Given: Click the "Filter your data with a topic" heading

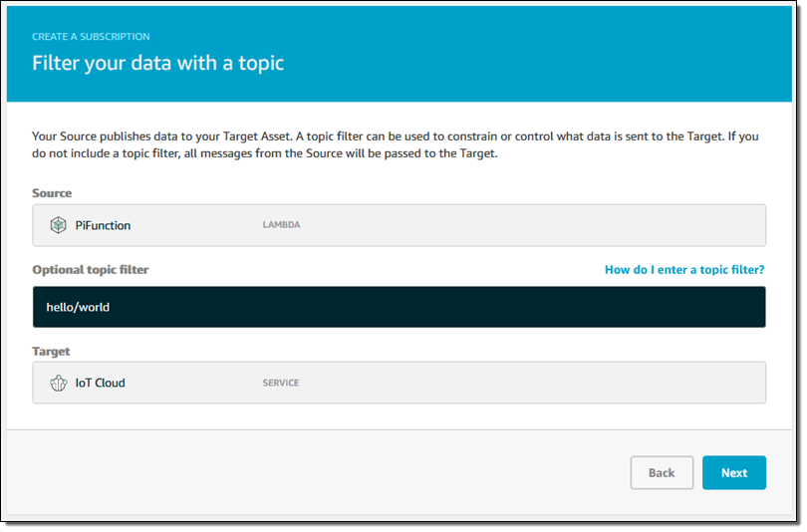Looking at the screenshot, I should (x=157, y=63).
